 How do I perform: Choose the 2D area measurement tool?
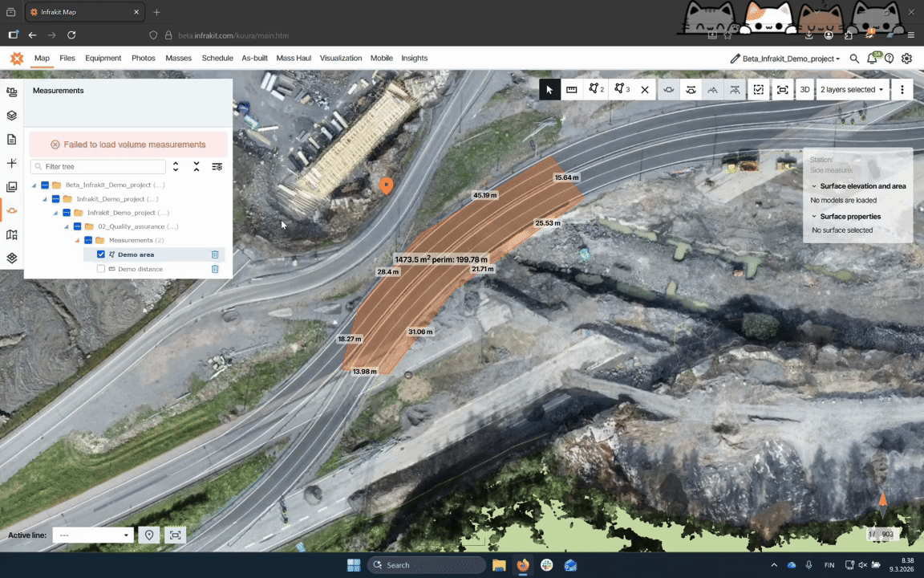point(596,90)
